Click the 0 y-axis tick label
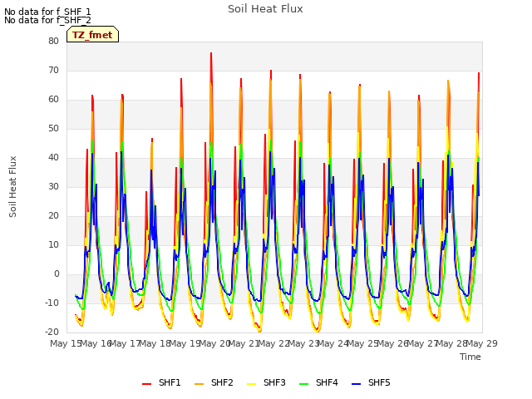The width and height of the screenshot is (532, 399). pyautogui.click(x=57, y=273)
